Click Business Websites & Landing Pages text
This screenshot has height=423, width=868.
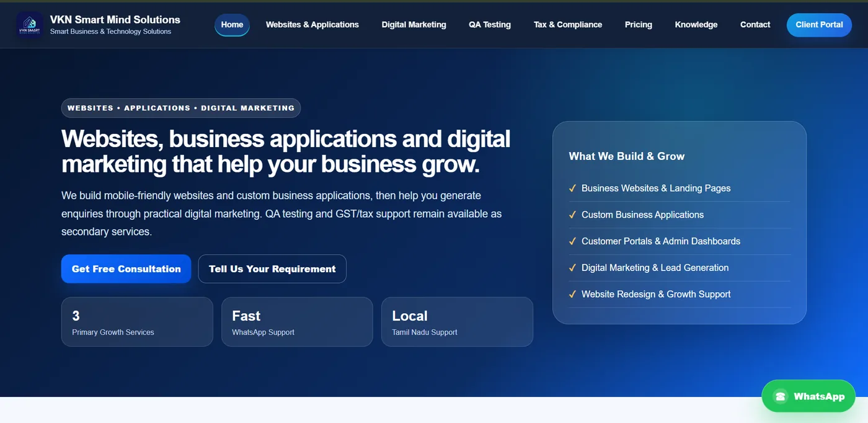click(x=656, y=188)
